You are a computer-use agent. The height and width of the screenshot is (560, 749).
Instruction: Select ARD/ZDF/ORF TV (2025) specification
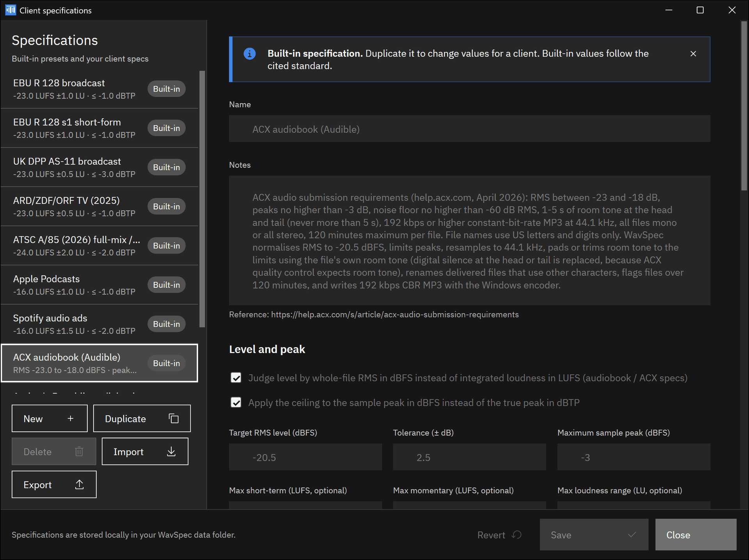99,207
